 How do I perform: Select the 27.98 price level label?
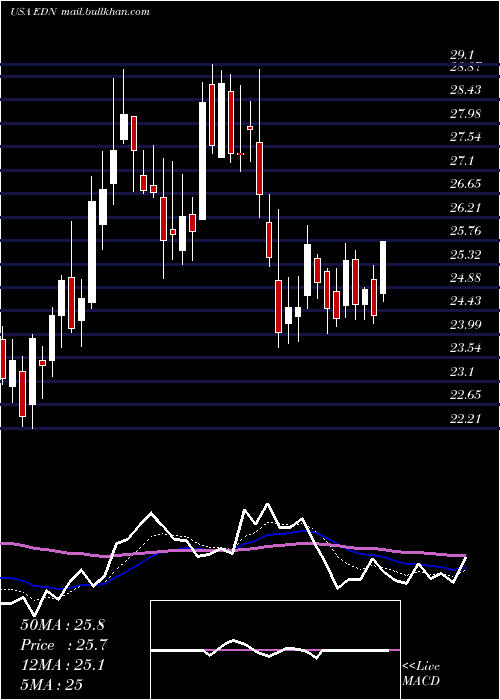(466, 114)
